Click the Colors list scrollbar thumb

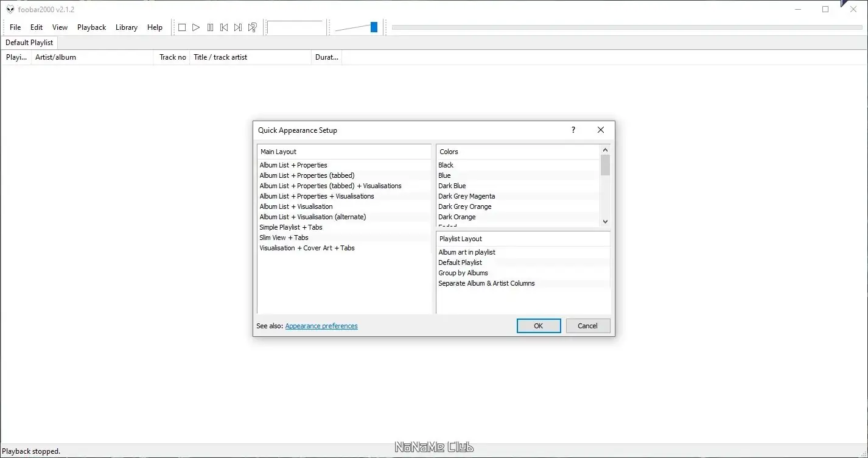[x=605, y=165]
